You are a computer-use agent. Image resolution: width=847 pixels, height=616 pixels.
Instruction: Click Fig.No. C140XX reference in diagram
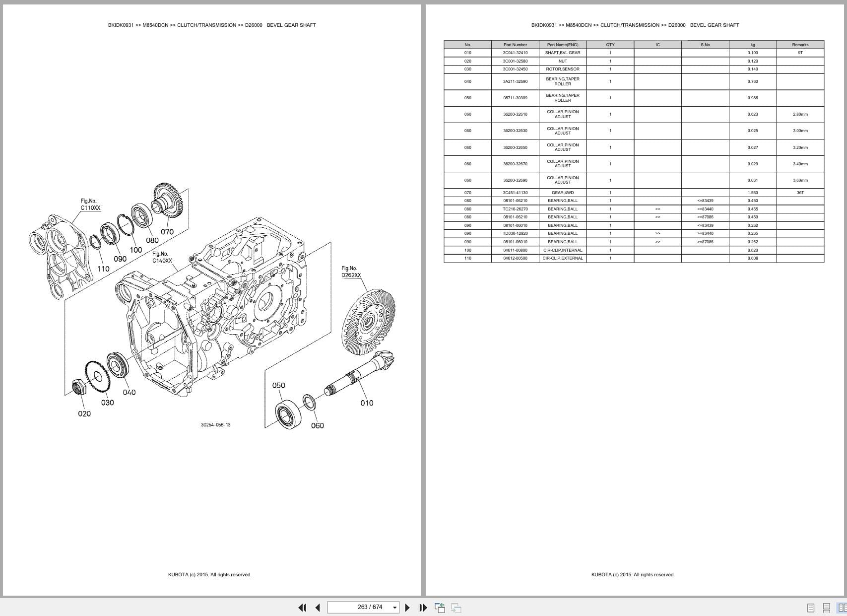(x=162, y=257)
